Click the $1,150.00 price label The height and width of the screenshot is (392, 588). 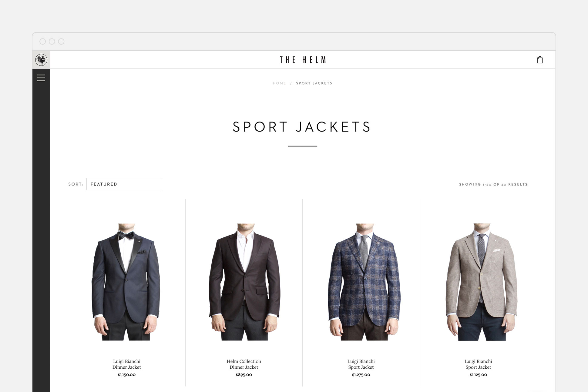pyautogui.click(x=127, y=375)
